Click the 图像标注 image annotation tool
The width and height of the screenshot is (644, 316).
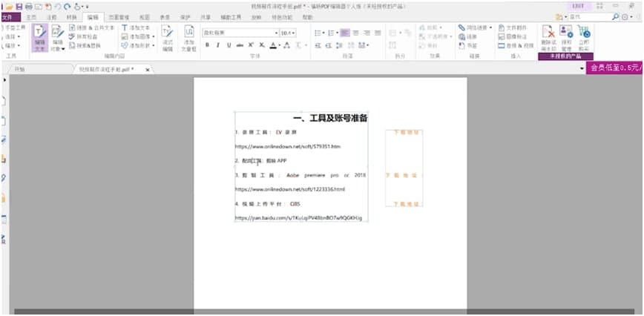click(513, 36)
